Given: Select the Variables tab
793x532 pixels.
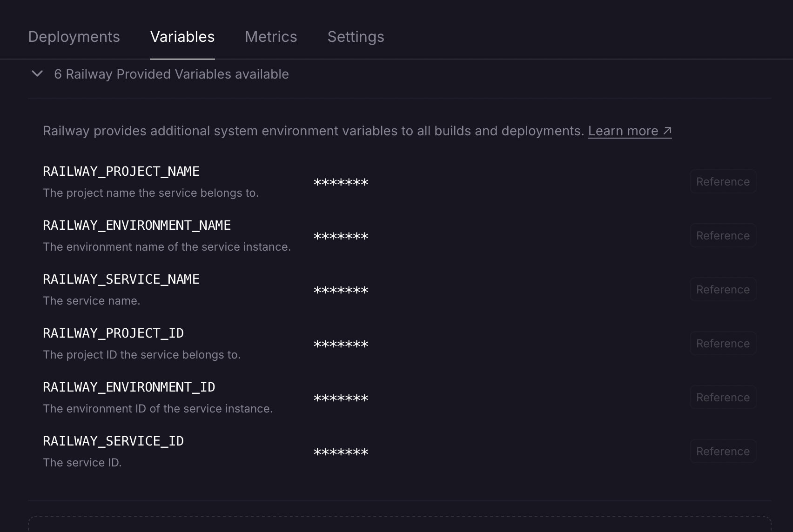Looking at the screenshot, I should [182, 37].
